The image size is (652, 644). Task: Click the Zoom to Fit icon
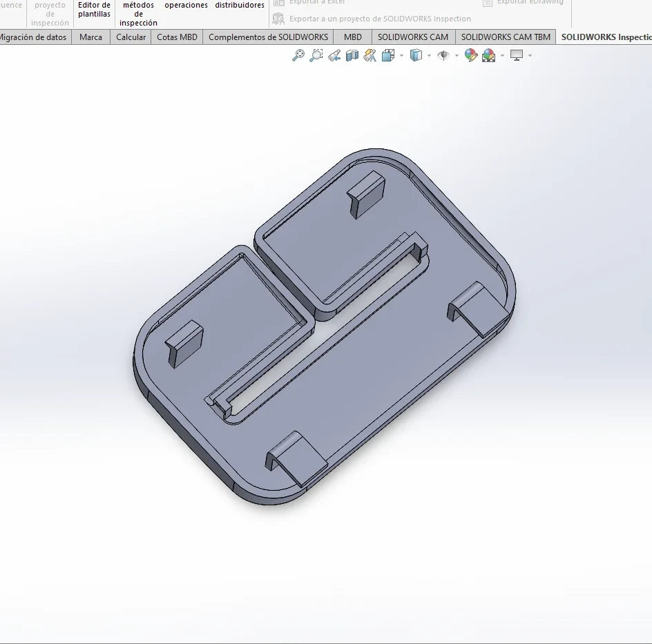pyautogui.click(x=298, y=55)
